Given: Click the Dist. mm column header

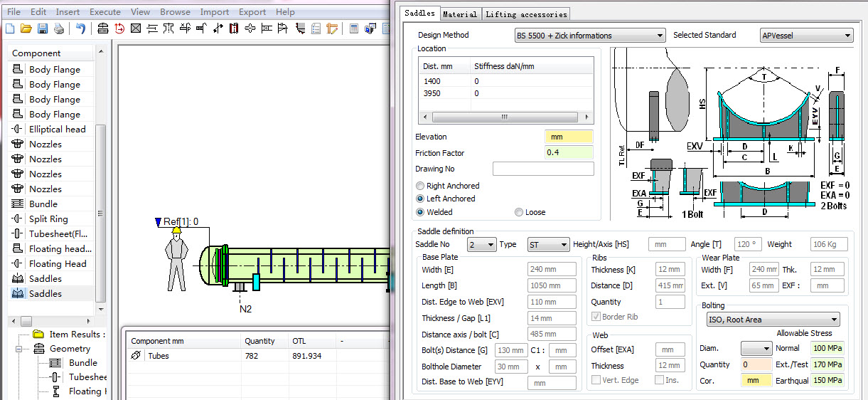Looking at the screenshot, I should point(445,66).
